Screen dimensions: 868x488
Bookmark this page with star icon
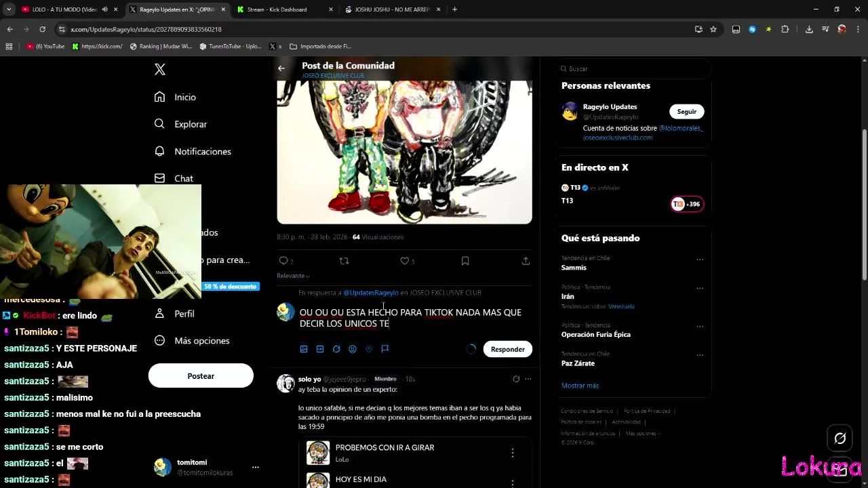coord(713,29)
